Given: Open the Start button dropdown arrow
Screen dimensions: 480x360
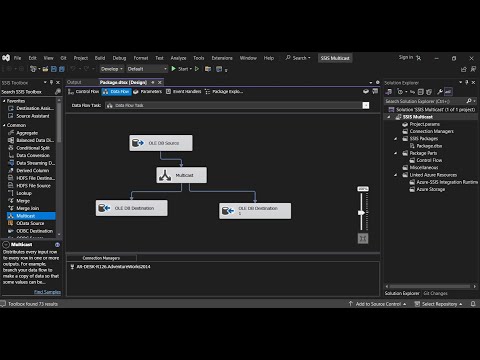Looking at the screenshot, I should tap(191, 69).
